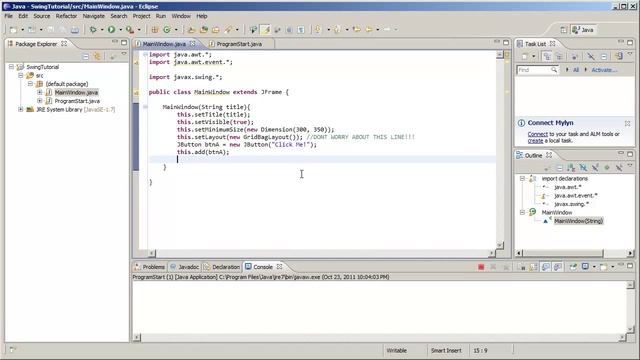Collapse the default package node
640x360 pixels.
click(30, 84)
